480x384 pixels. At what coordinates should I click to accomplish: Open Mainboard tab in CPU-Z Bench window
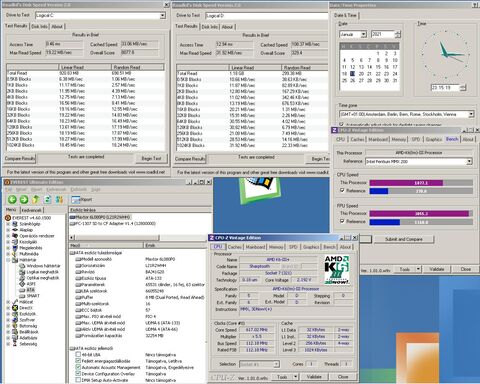point(378,139)
